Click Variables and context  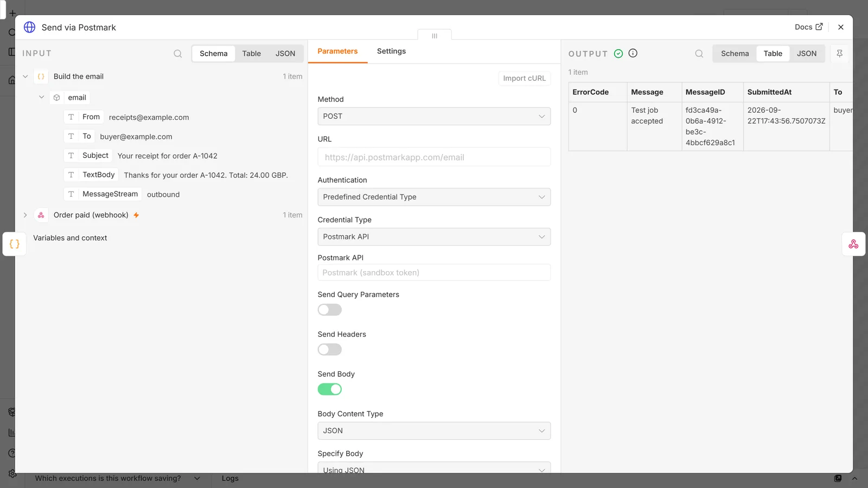click(x=70, y=238)
